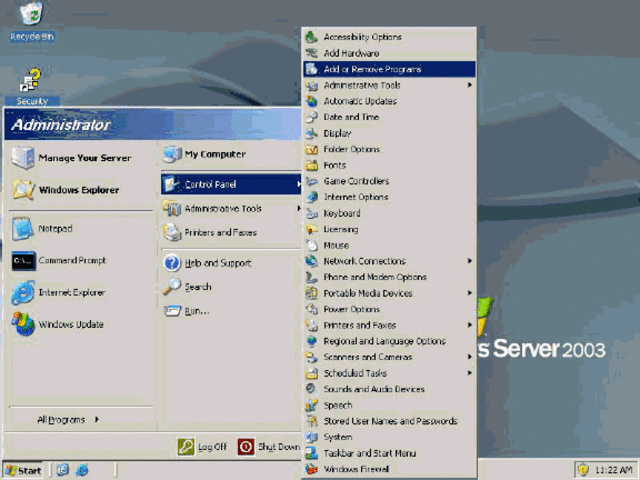
Task: Expand Scanners and Cameras submenu
Action: [x=389, y=357]
